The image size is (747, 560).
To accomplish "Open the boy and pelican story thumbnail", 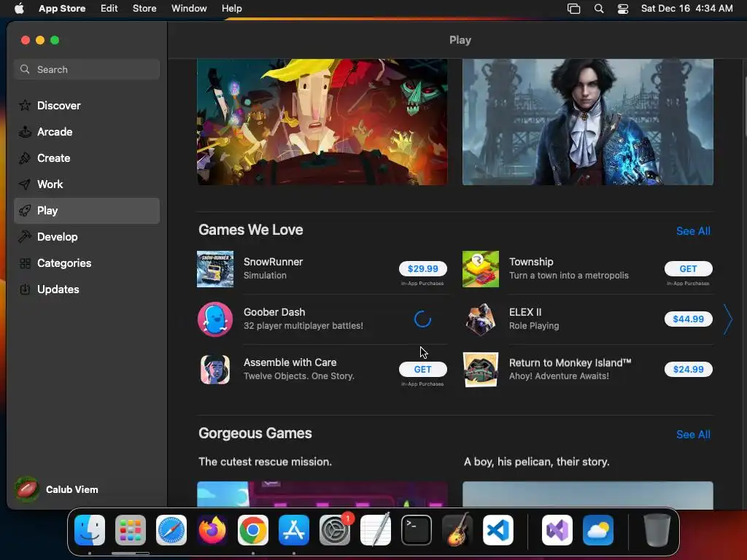I will 588,494.
